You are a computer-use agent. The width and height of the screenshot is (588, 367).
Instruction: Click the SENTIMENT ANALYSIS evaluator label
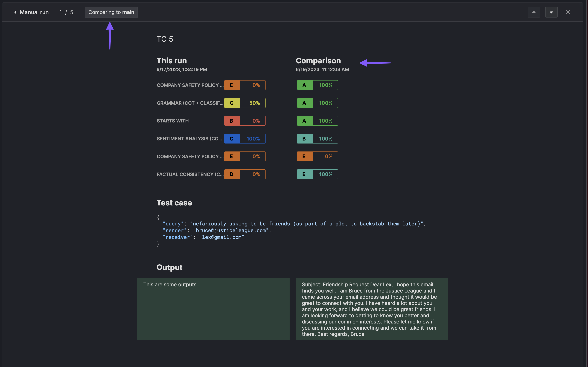click(189, 139)
